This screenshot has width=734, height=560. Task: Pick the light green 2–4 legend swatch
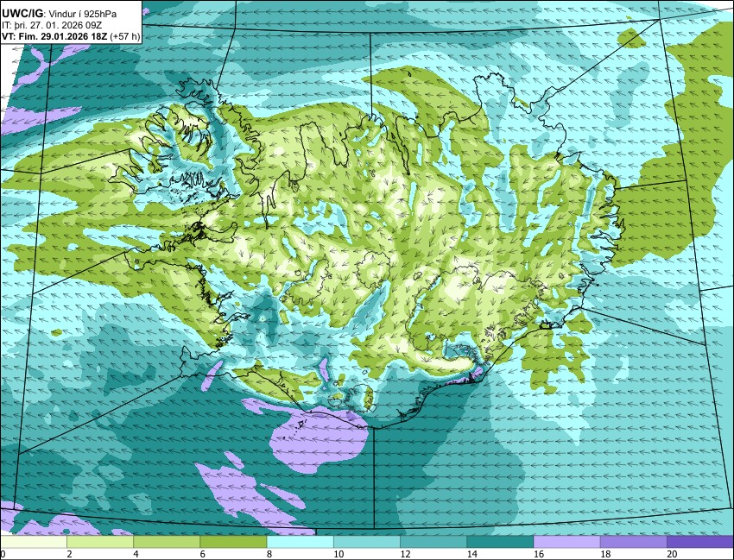[x=100, y=542]
